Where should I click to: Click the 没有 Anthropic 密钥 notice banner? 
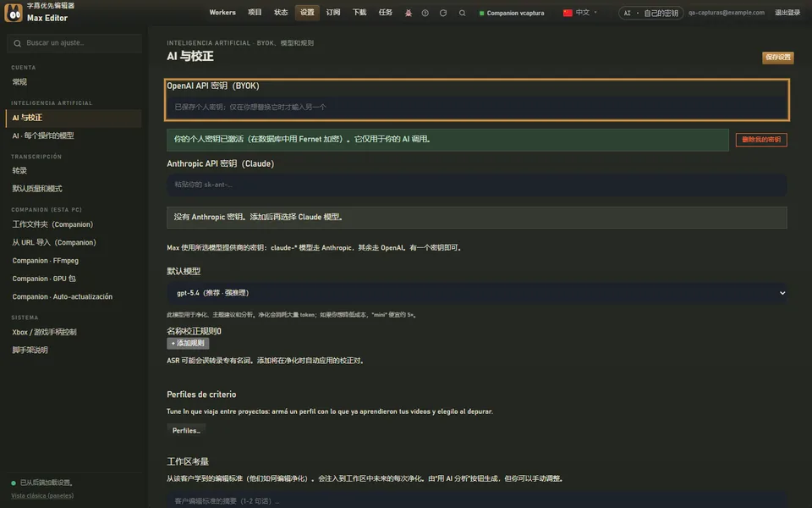pyautogui.click(x=476, y=218)
